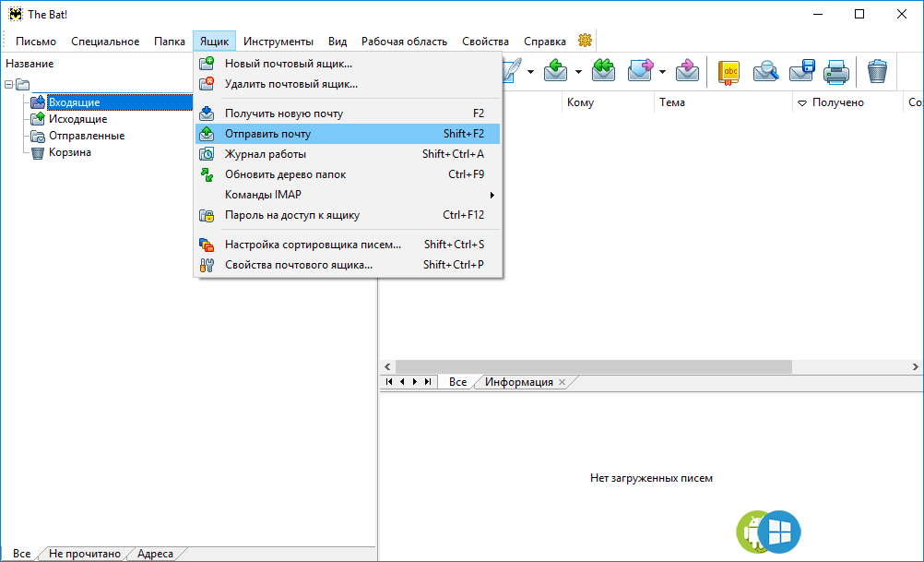The image size is (924, 562).
Task: Collapse the mailbox tree root node
Action: (9, 85)
